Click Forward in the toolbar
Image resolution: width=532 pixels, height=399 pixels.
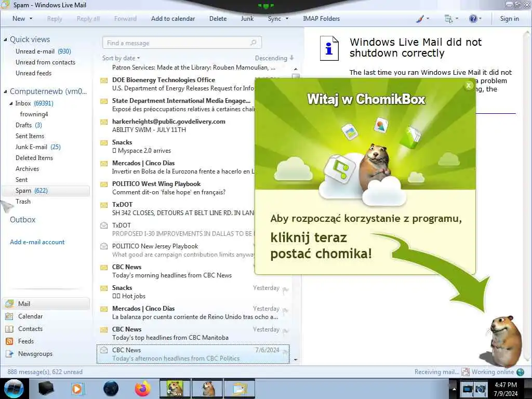click(125, 19)
